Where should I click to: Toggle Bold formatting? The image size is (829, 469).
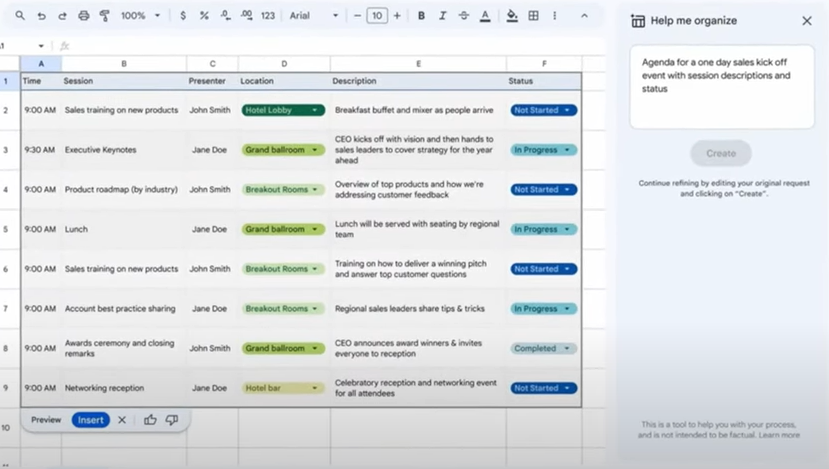421,16
